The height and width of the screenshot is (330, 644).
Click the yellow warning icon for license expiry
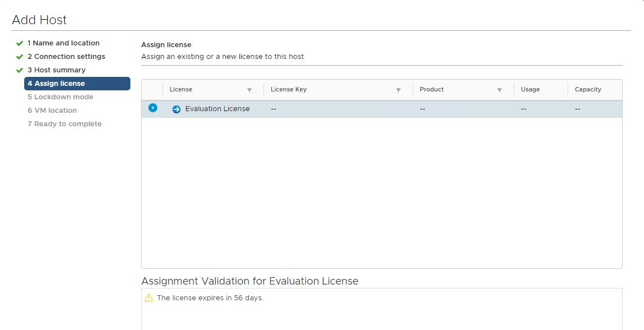pyautogui.click(x=149, y=297)
